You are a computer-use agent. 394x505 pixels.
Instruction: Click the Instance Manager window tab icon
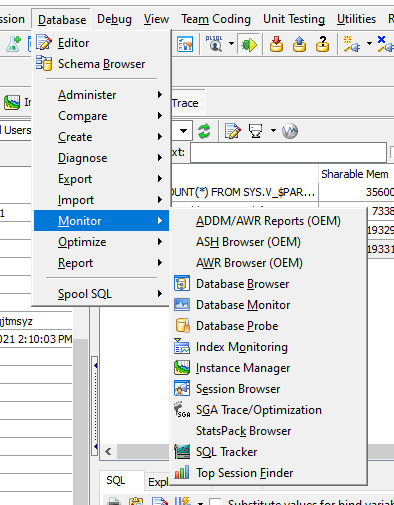pyautogui.click(x=12, y=102)
